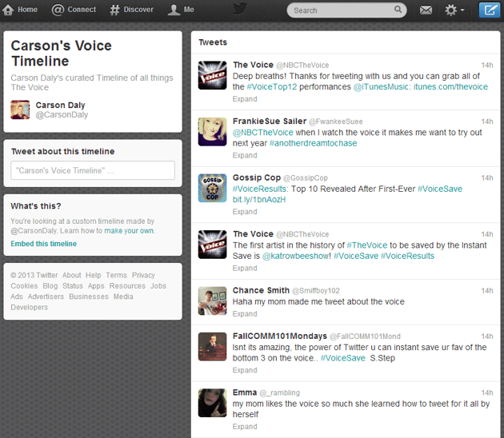Click FrankieSue Sailer's profile picture
The image size is (504, 438).
pyautogui.click(x=213, y=131)
